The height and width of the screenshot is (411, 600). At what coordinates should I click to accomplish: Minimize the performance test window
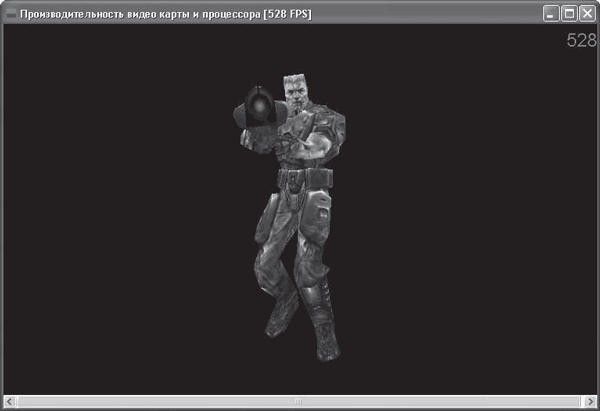coord(551,14)
